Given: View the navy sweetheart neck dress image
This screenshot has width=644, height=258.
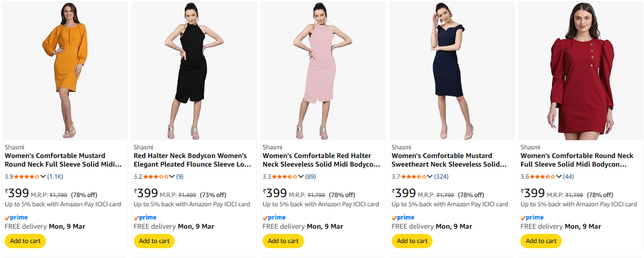Looking at the screenshot, I should 452,70.
